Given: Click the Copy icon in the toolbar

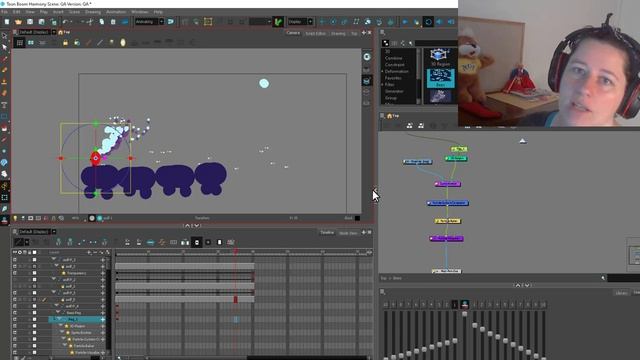Looking at the screenshot, I should (x=102, y=22).
